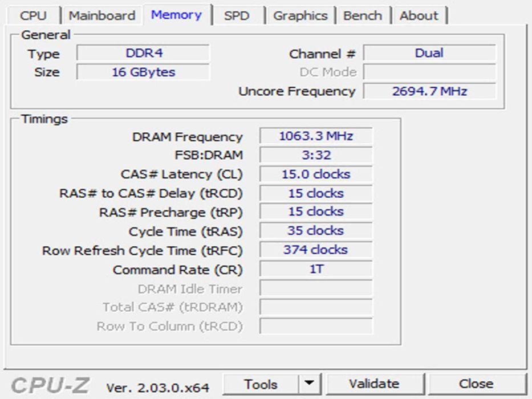The height and width of the screenshot is (399, 532).
Task: Open the Mainboard tab
Action: [102, 15]
